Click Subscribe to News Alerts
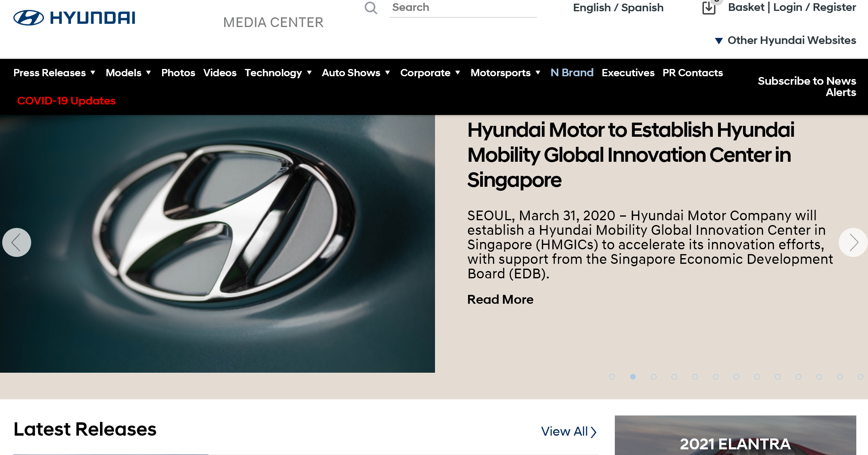 807,86
